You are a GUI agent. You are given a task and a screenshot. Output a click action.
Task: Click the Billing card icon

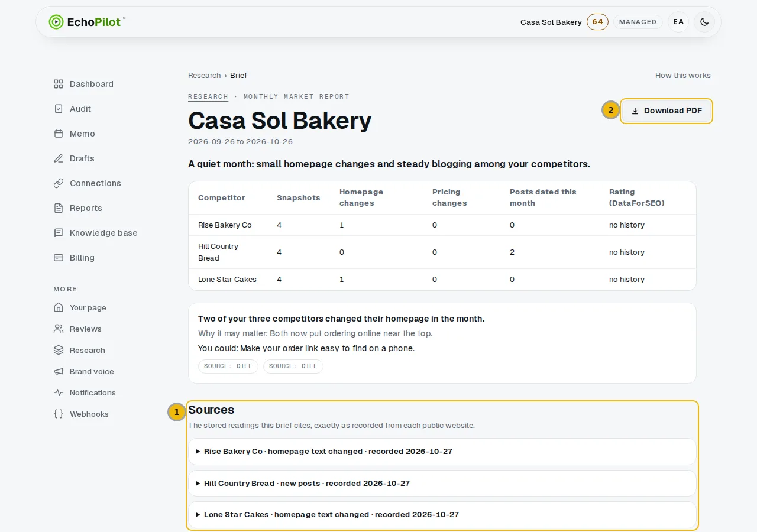[x=59, y=258]
